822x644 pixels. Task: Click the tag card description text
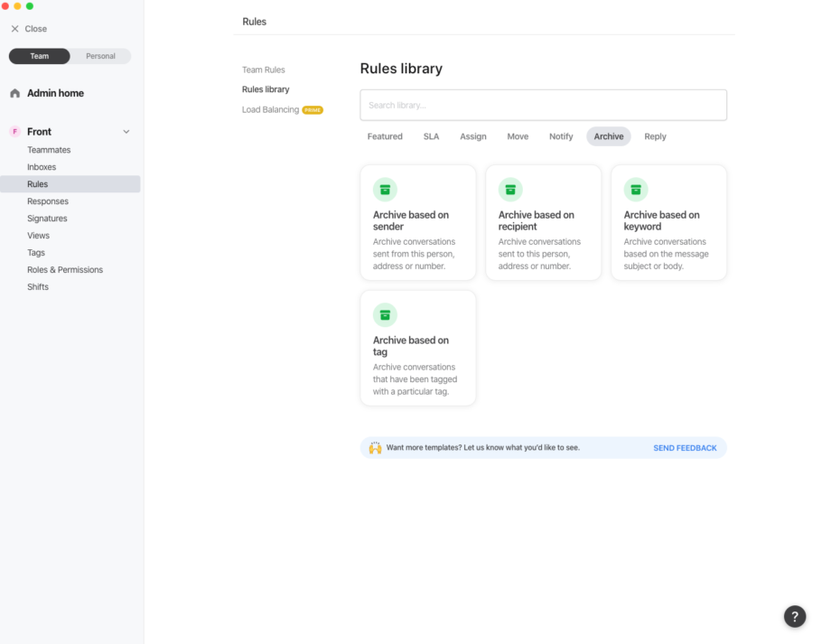click(x=416, y=379)
